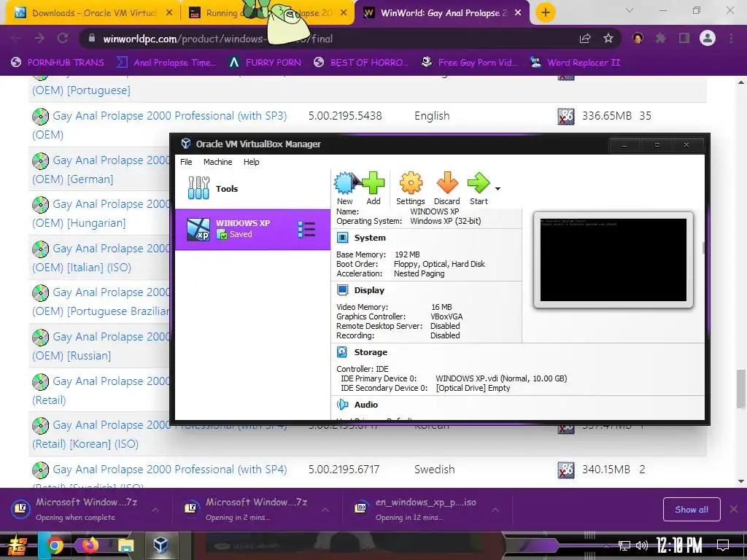The width and height of the screenshot is (747, 560).
Task: Click the New machine icon in VirtualBox
Action: tap(345, 189)
